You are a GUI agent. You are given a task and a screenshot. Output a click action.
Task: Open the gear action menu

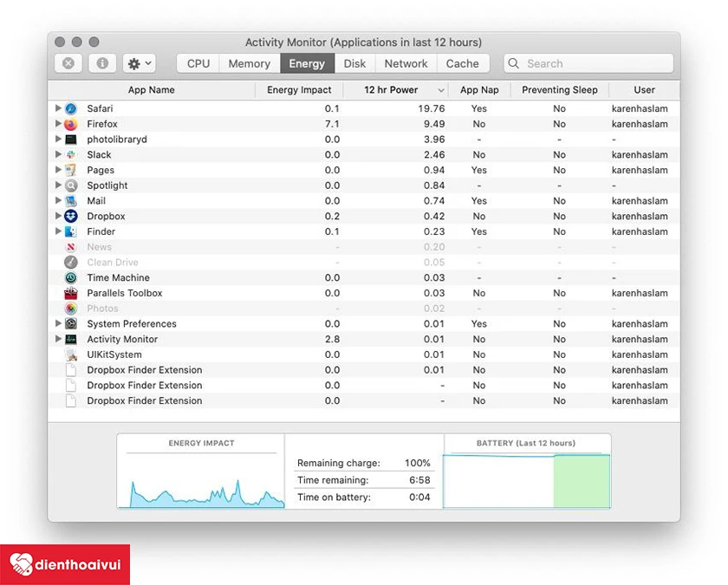click(x=140, y=63)
